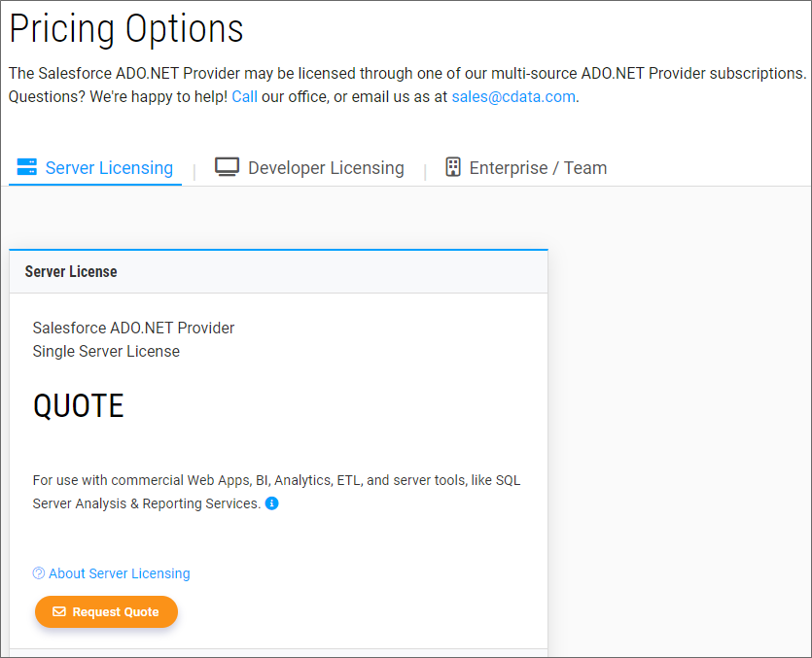Viewport: 812px width, 658px height.
Task: Follow the Call link in the intro text
Action: 244,97
